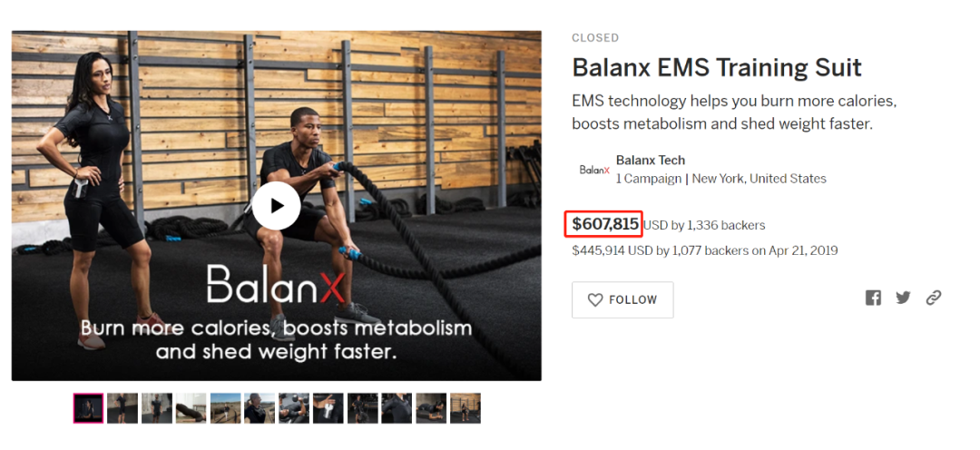Click the Balanx EMS Training Suit title
The height and width of the screenshot is (450, 980).
click(x=716, y=68)
